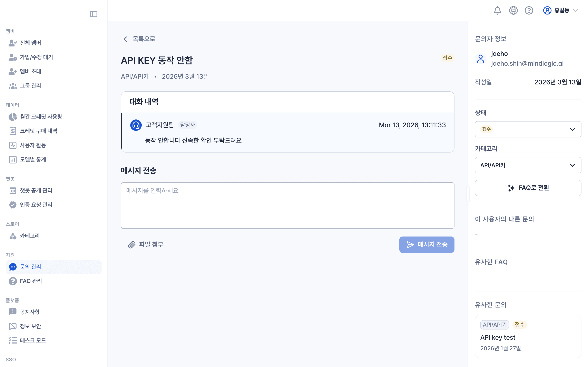Open the 상태 status dropdown showing 접수
Image resolution: width=588 pixels, height=367 pixels.
[x=528, y=129]
